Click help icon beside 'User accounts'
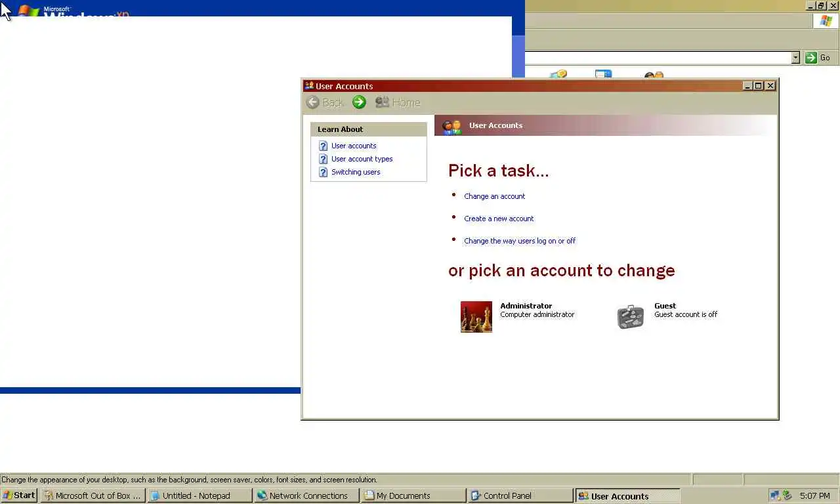This screenshot has width=840, height=504. [323, 146]
